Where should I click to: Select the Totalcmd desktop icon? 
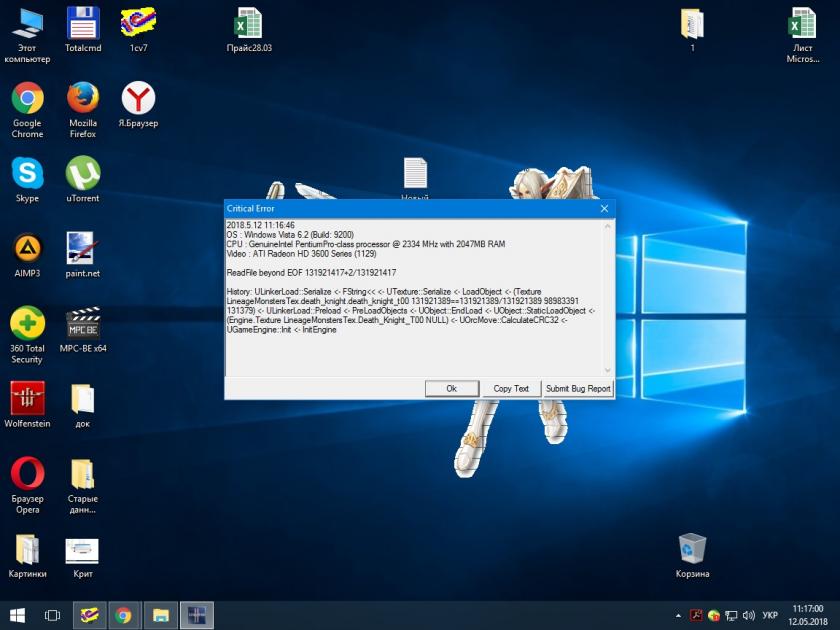coord(83,22)
